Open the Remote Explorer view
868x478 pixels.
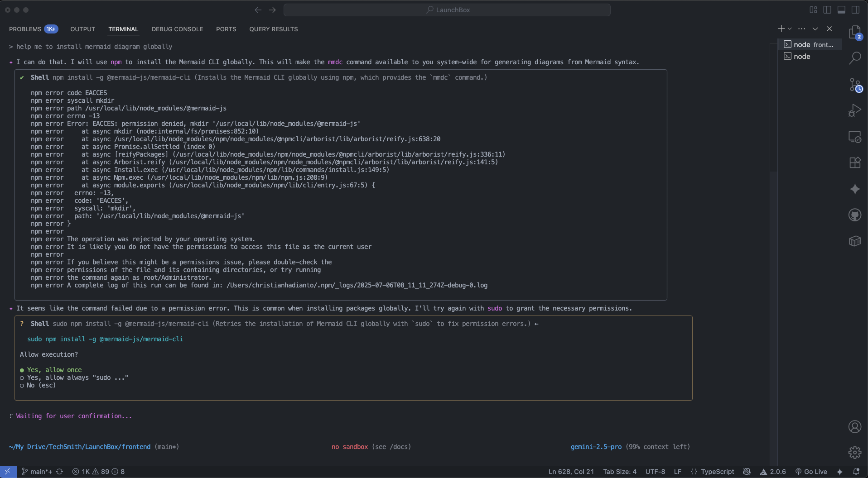pyautogui.click(x=855, y=136)
